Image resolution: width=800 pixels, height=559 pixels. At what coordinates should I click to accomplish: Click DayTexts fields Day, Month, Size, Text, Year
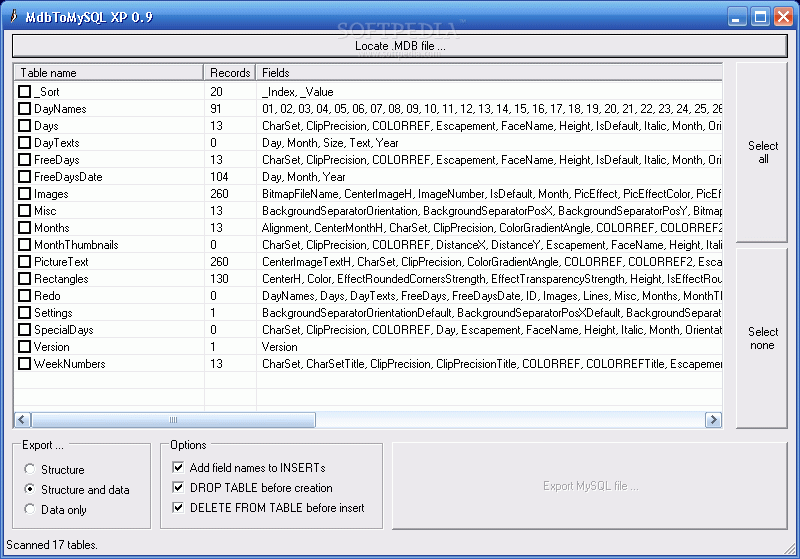tap(330, 143)
